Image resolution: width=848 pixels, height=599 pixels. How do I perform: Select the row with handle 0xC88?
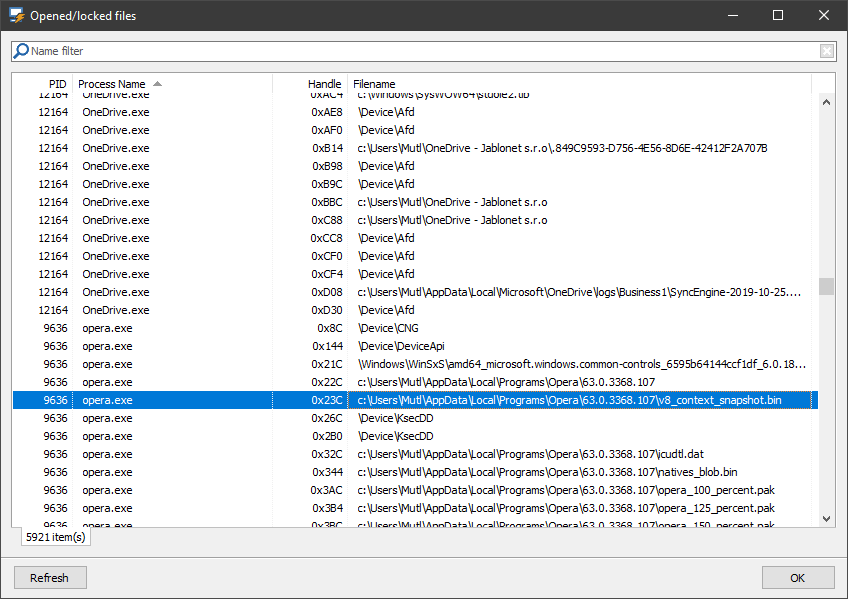(415, 220)
